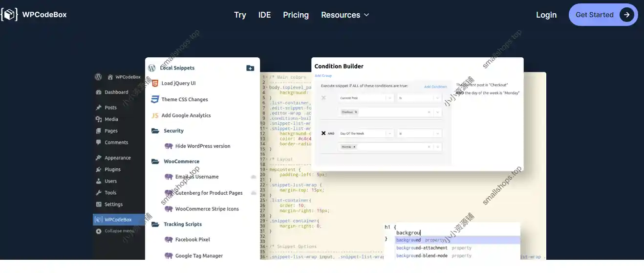Open the 'is' operator dropdown for Current Post
The height and width of the screenshot is (273, 644).
click(x=419, y=98)
